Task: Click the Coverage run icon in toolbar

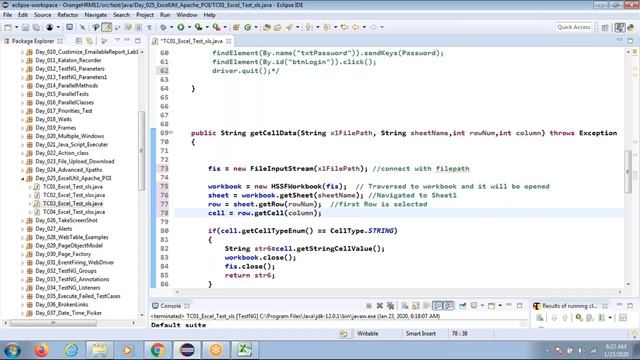Action: pos(198,27)
